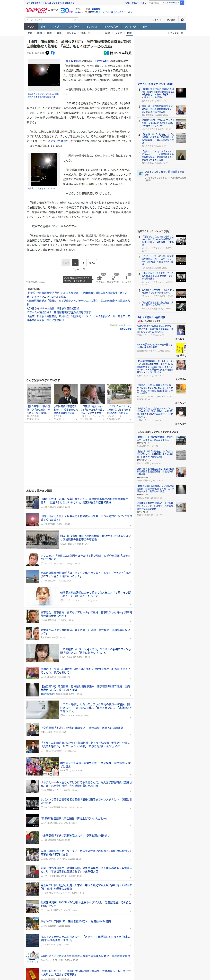Click the トップ tab
210x980 pixels.
31,27
